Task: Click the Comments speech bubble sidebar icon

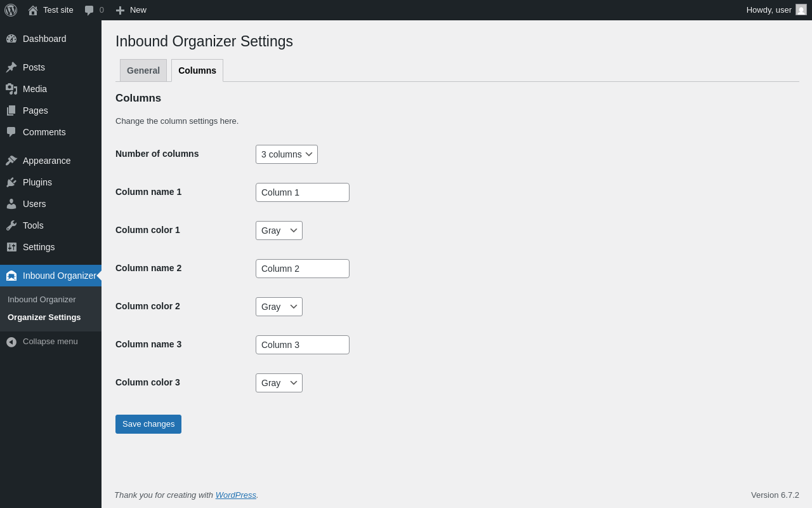Action: (x=11, y=132)
